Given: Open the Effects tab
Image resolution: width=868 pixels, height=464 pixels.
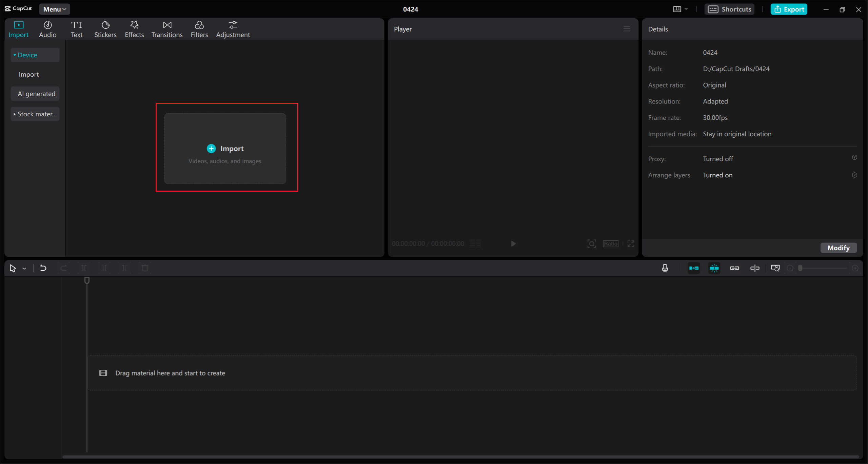Looking at the screenshot, I should click(x=134, y=29).
